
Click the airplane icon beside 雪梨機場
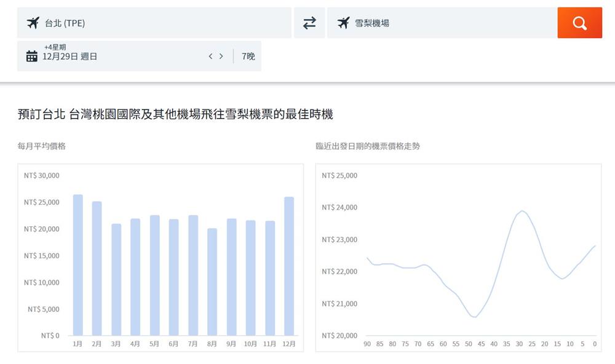point(343,23)
